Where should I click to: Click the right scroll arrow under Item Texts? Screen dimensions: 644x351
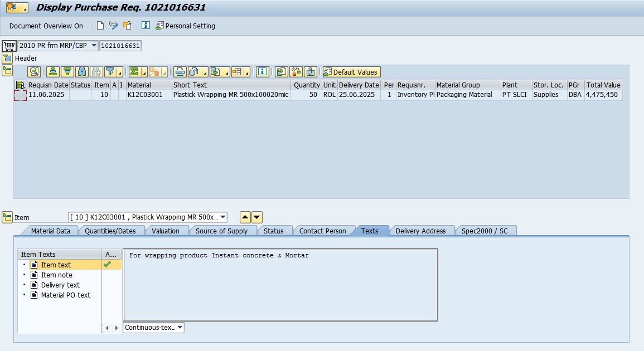click(x=116, y=328)
